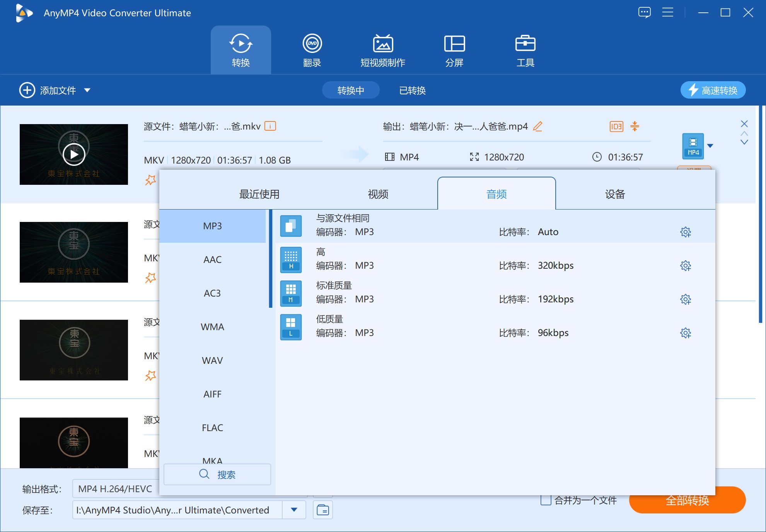This screenshot has height=532, width=766.
Task: Toggle high-speed conversion (高速转换)
Action: coord(713,90)
